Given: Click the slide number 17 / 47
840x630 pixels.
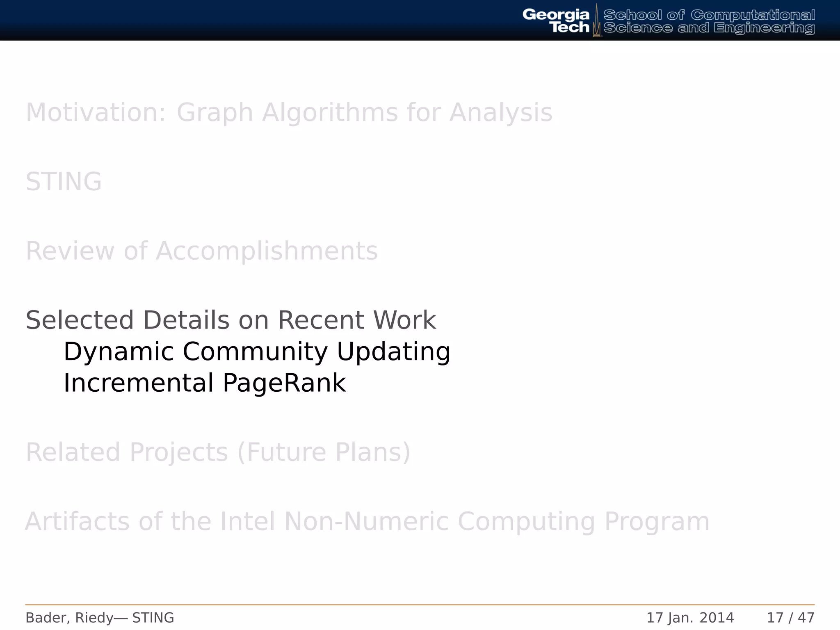Looking at the screenshot, I should [x=791, y=618].
